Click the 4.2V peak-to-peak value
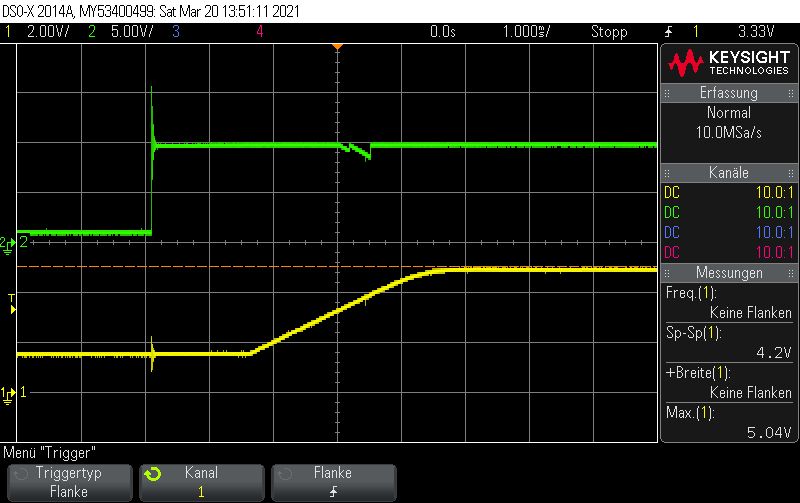800x503 pixels. (773, 353)
